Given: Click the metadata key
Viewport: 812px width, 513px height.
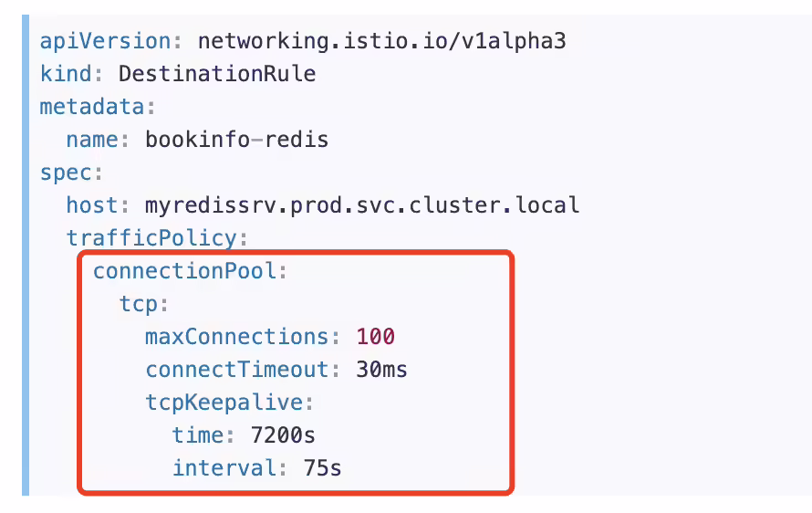Looking at the screenshot, I should coord(92,107).
